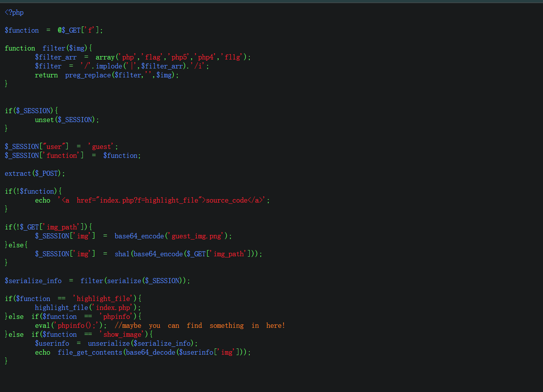The height and width of the screenshot is (392, 543).
Task: Click the line "$function = @$_GET['f'];"
Action: (x=54, y=30)
